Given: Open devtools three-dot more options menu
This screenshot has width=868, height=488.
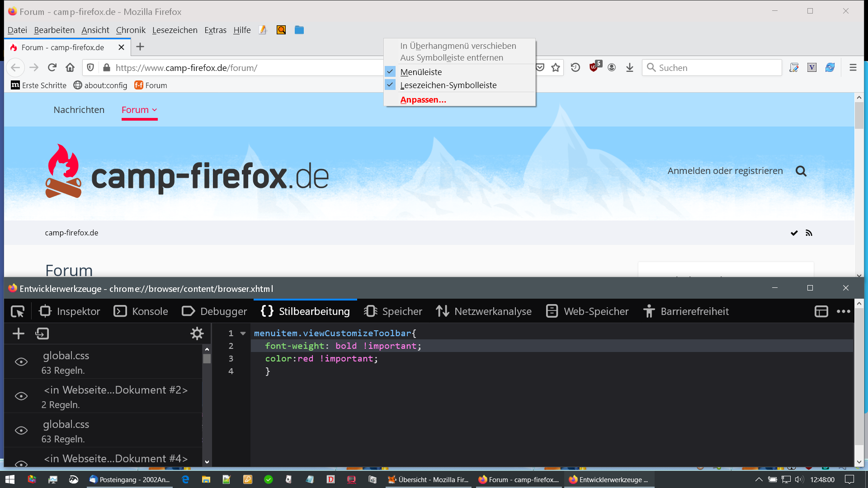Looking at the screenshot, I should click(843, 311).
